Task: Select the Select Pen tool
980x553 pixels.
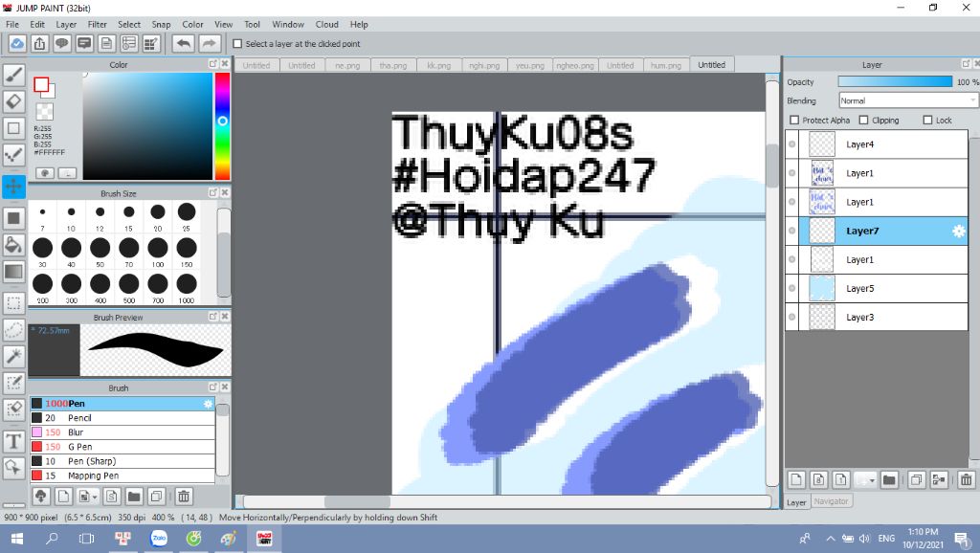Action: 13,383
